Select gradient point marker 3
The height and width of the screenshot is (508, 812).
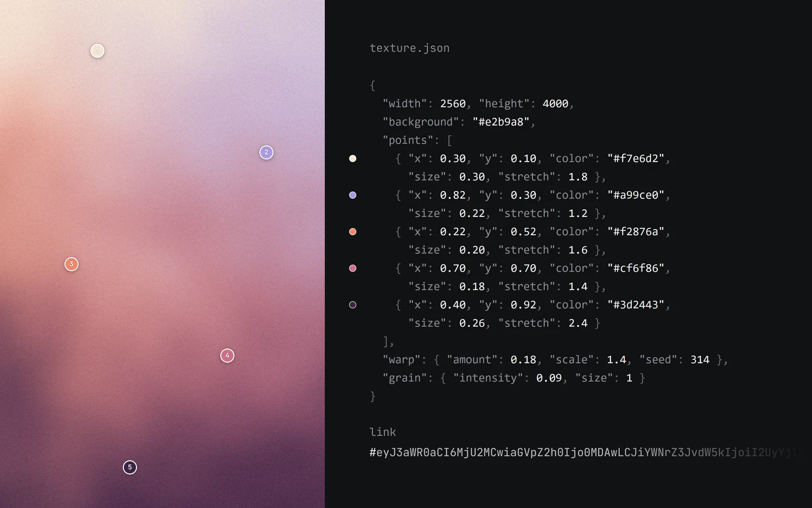click(72, 264)
